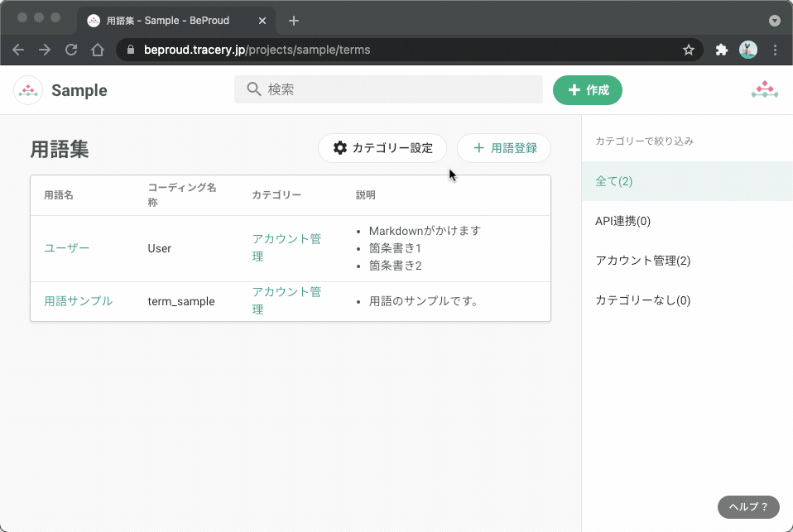Select the tracery logo in the top-right corner
The width and height of the screenshot is (793, 532).
point(764,89)
